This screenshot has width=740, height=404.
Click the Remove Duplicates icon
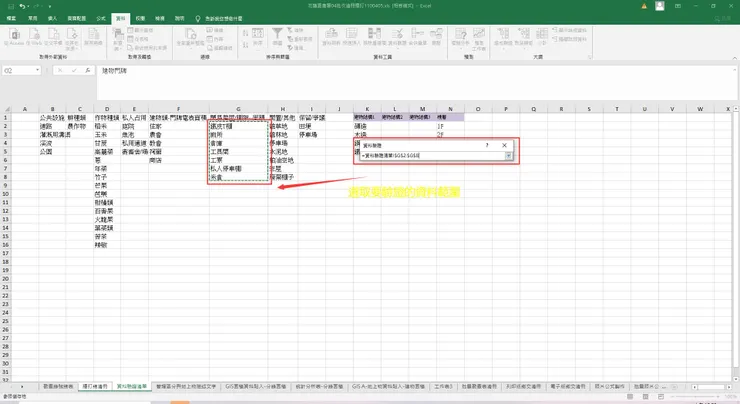[x=374, y=34]
